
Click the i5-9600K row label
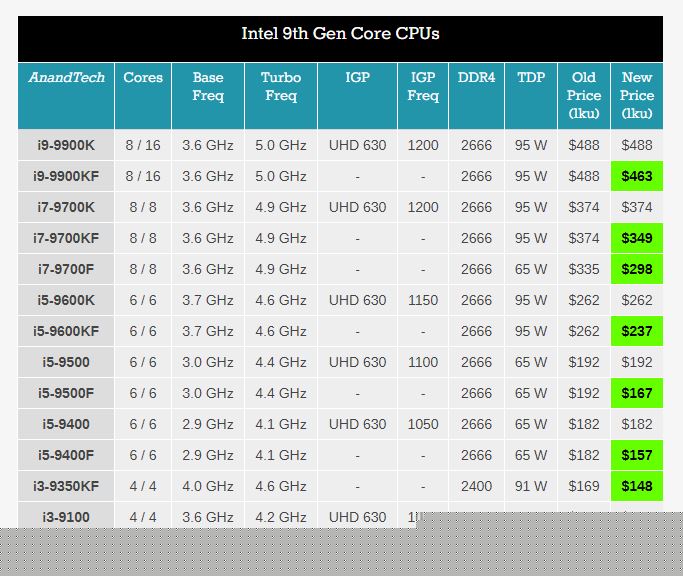point(66,300)
